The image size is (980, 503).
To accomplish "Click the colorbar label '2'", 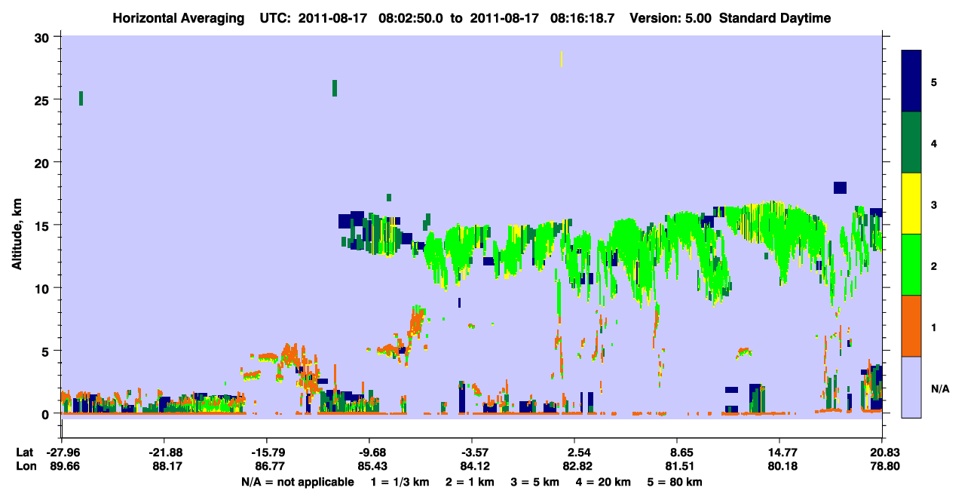I will tap(934, 266).
